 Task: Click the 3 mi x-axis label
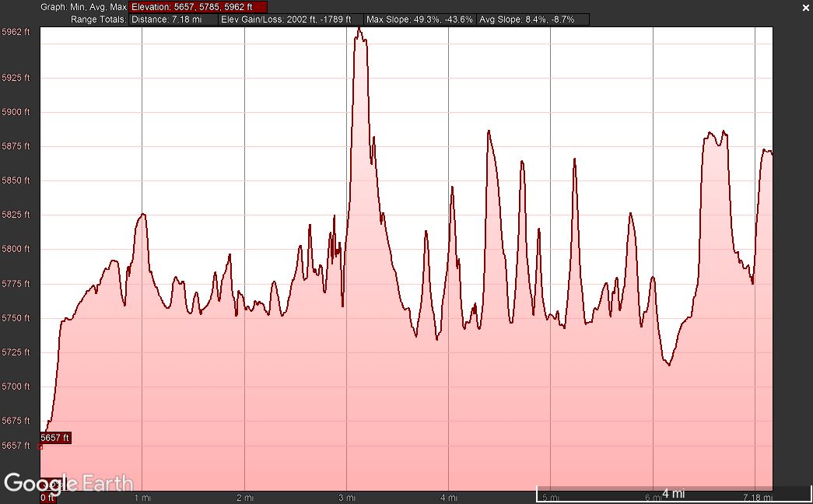click(347, 498)
